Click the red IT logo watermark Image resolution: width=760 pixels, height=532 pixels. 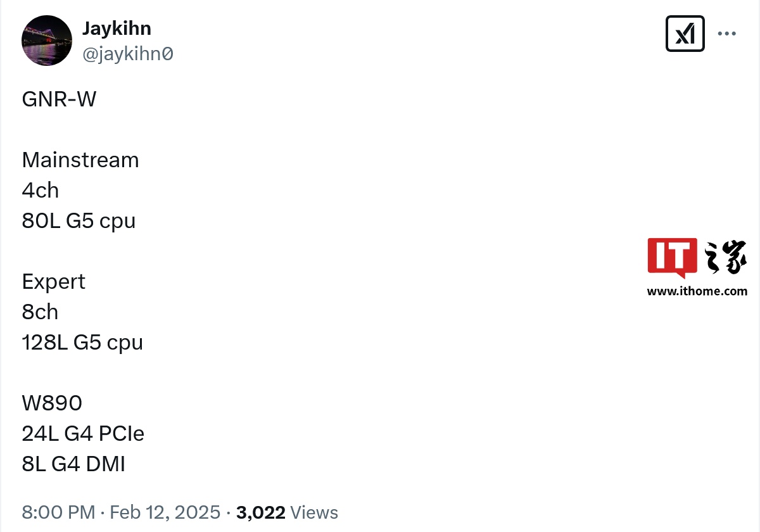[673, 258]
